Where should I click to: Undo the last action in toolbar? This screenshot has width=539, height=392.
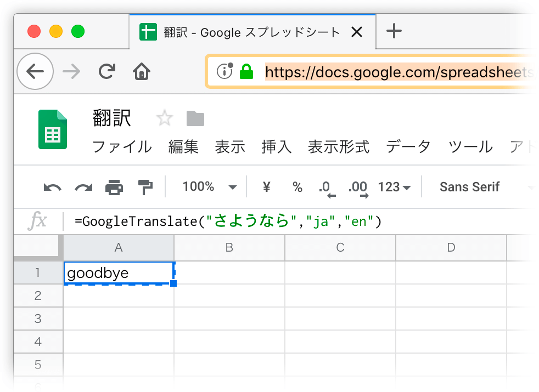[52, 188]
